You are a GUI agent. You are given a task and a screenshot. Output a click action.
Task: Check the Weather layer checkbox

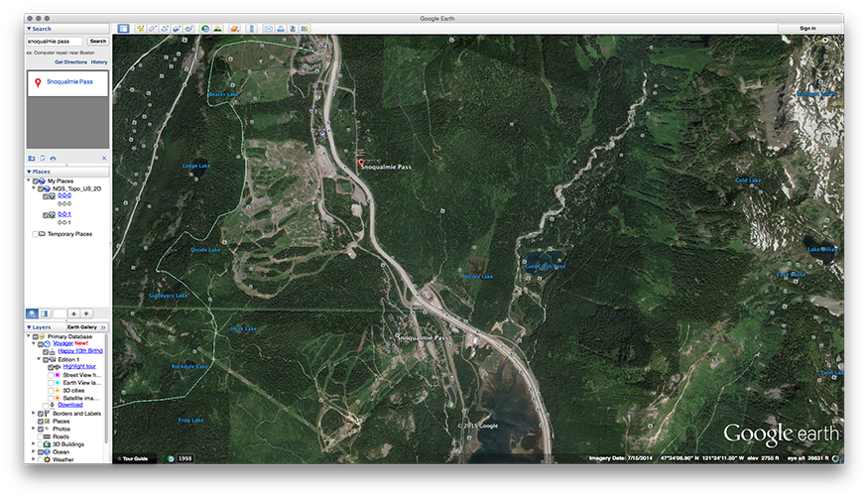click(41, 460)
